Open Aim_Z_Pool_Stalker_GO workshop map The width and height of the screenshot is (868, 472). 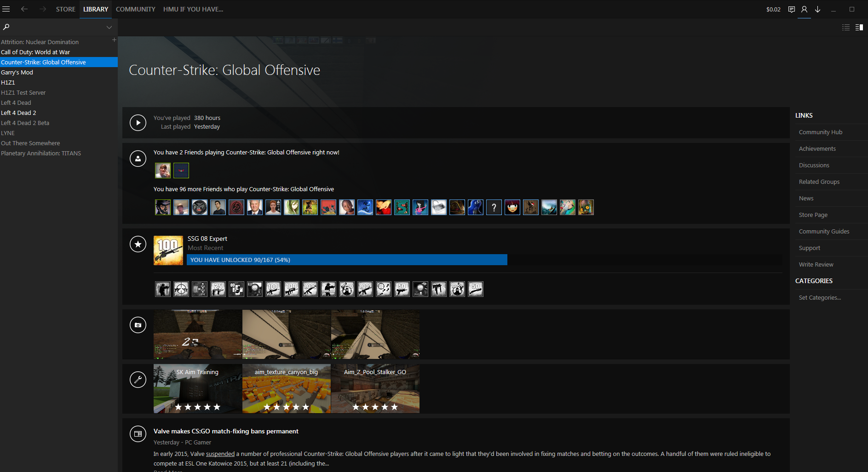click(375, 389)
